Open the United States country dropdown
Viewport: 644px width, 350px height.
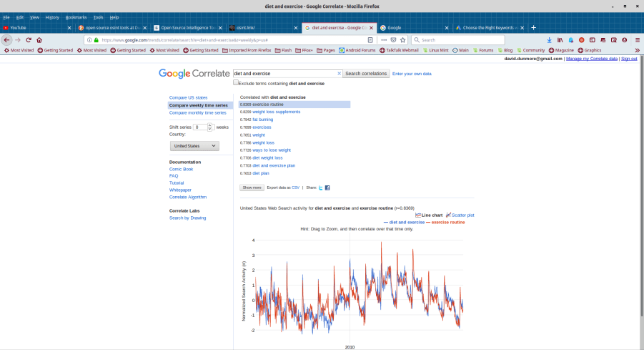tap(194, 145)
